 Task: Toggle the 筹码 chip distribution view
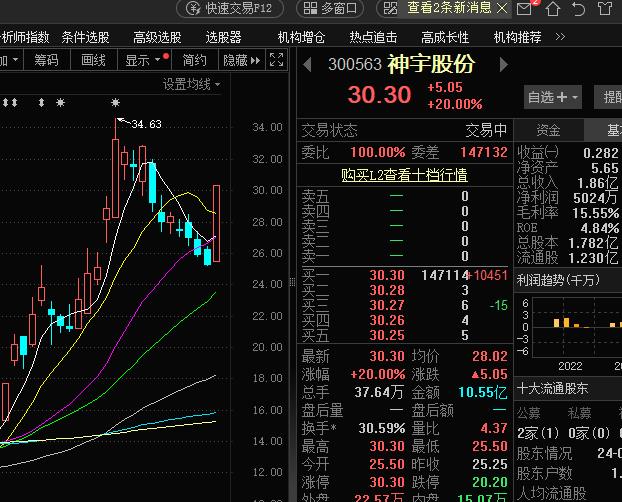click(46, 60)
